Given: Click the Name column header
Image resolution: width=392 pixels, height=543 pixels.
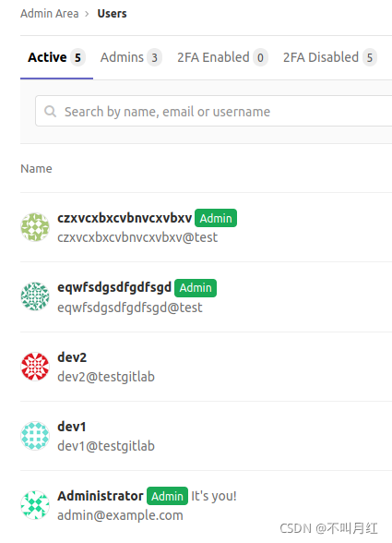Looking at the screenshot, I should 36,169.
